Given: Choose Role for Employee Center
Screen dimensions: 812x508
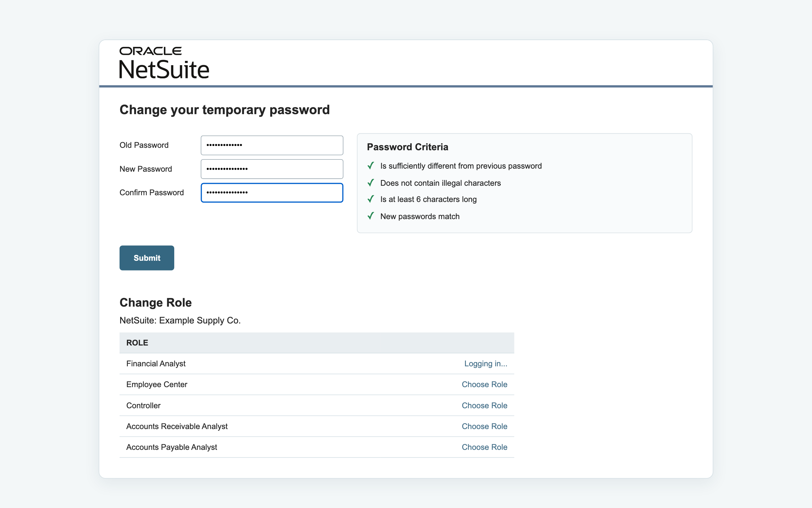Looking at the screenshot, I should (x=485, y=384).
